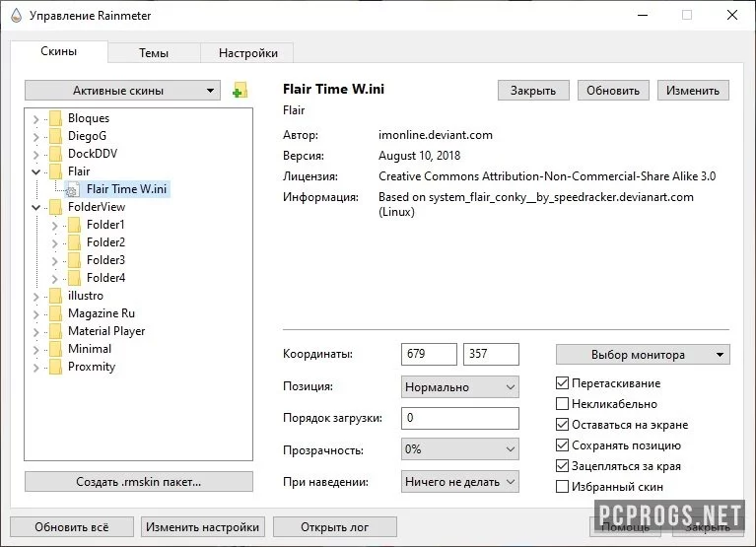Select Folder4 label in the skin tree

(x=105, y=278)
